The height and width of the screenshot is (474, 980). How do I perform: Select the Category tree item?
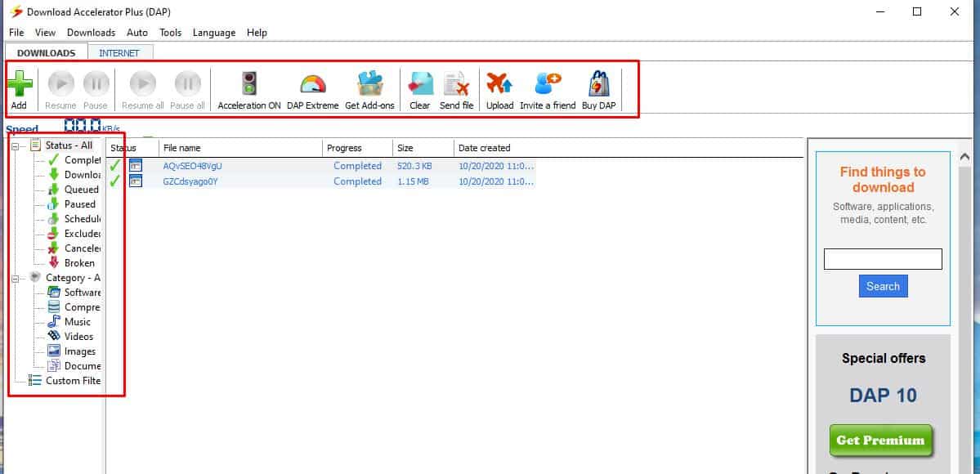pos(73,278)
